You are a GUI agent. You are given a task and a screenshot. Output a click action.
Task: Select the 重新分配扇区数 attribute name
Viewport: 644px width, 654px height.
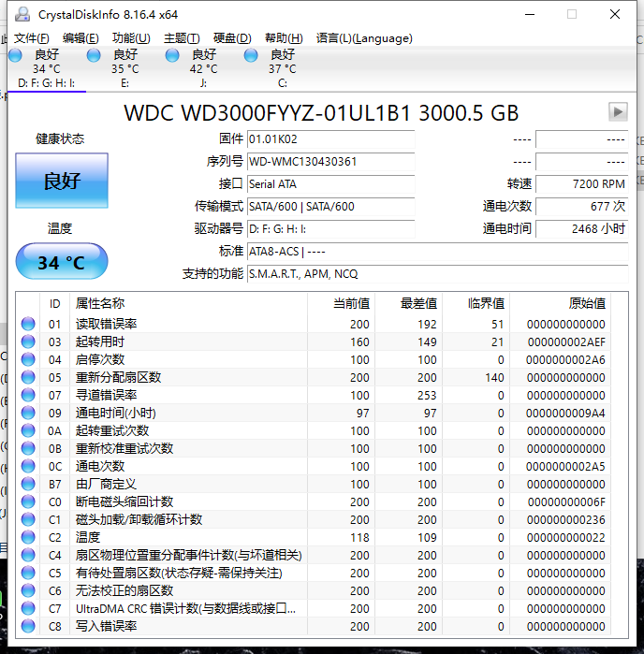(x=118, y=377)
